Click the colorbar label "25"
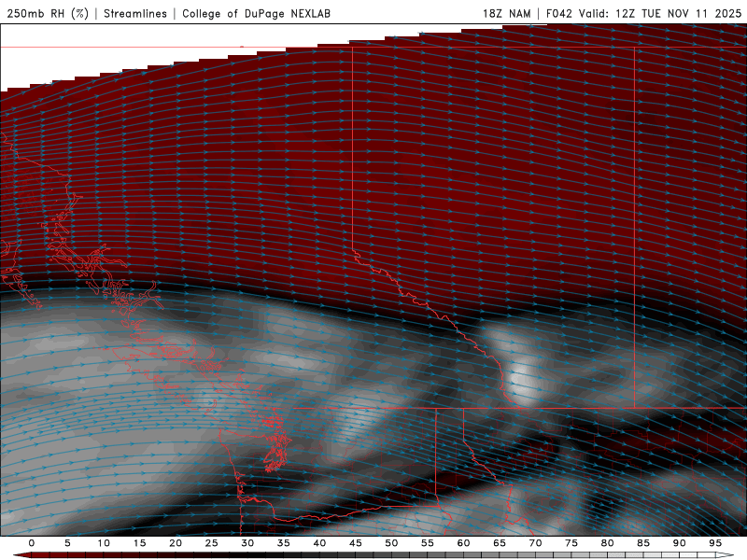 point(212,543)
